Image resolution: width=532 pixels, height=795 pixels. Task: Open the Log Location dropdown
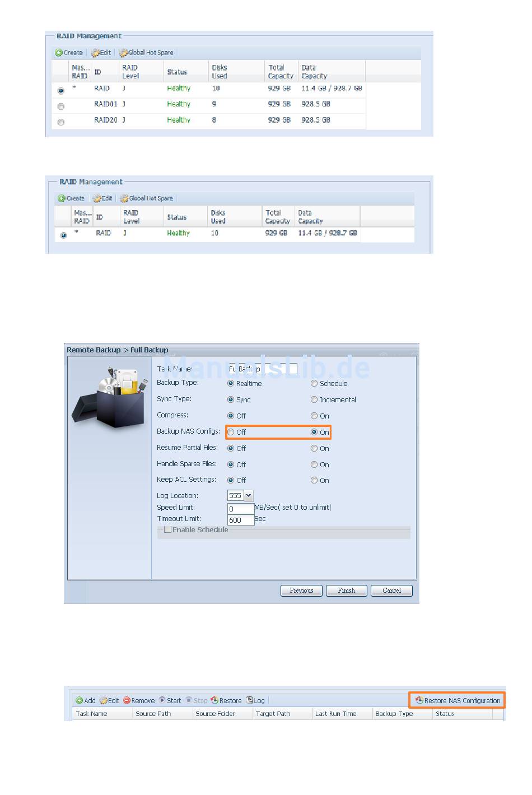[x=248, y=496]
